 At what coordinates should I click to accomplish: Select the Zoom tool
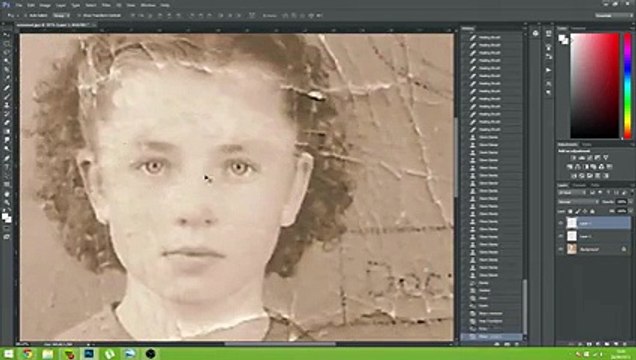[6, 202]
